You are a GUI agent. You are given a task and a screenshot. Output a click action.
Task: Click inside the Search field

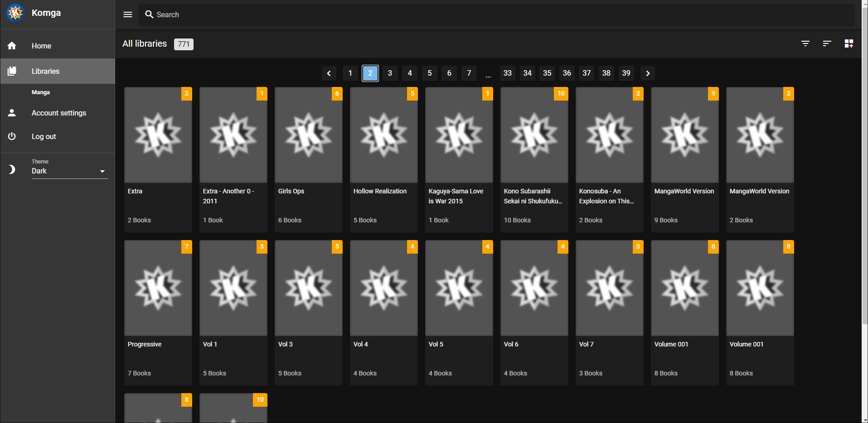[x=272, y=14]
